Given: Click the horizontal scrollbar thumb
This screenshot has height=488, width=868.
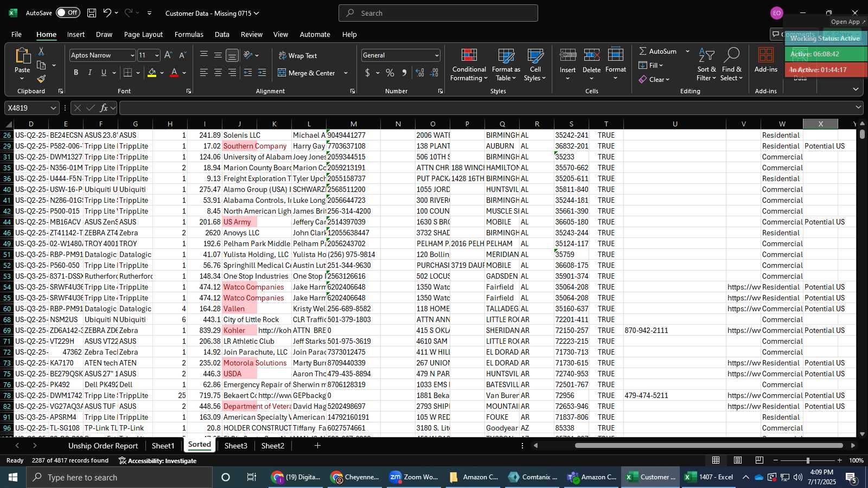Looking at the screenshot, I should (709, 446).
